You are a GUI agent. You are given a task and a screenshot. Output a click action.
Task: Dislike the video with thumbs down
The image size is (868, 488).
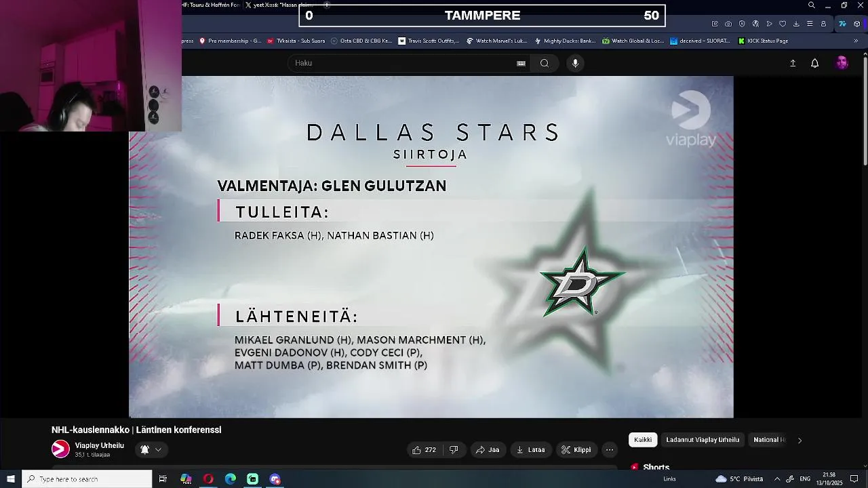[454, 449]
